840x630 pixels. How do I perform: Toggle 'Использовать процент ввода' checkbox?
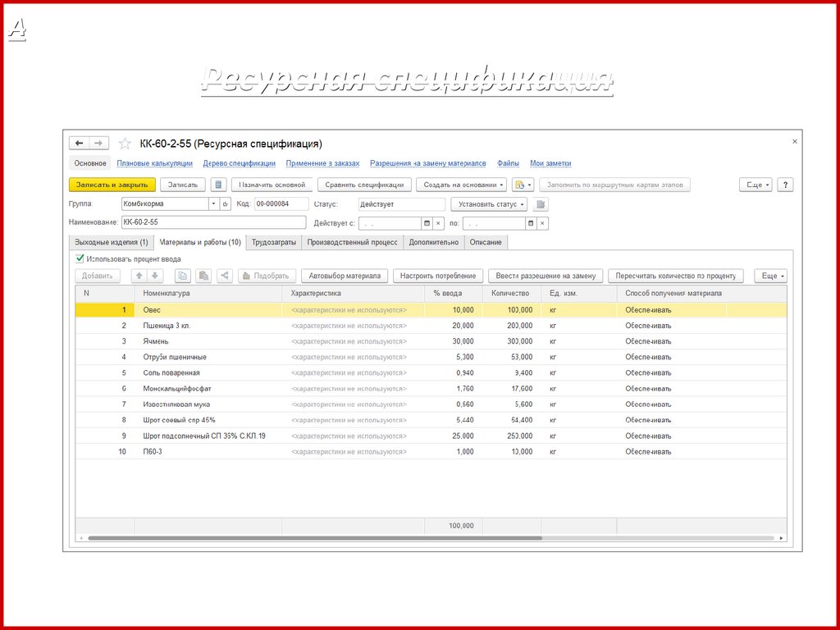(80, 258)
